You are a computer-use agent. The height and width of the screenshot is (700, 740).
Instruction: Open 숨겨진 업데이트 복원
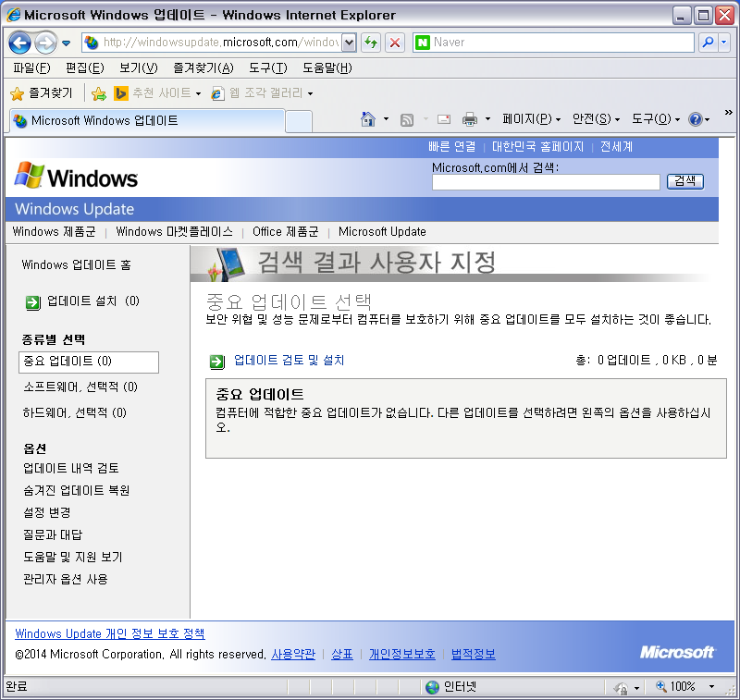click(x=77, y=490)
